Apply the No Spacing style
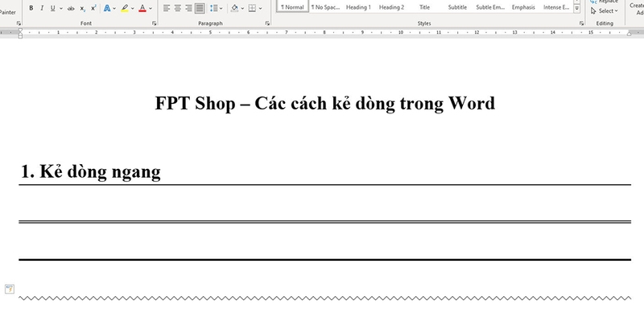 325,7
